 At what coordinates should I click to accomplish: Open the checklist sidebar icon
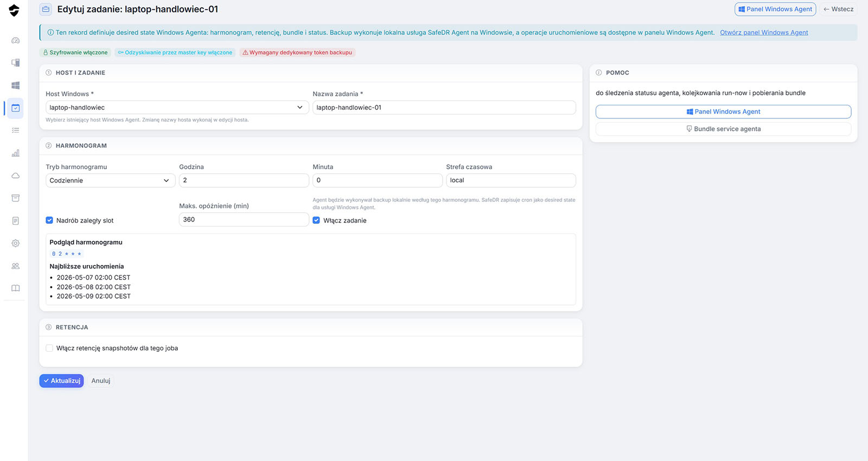[16, 130]
